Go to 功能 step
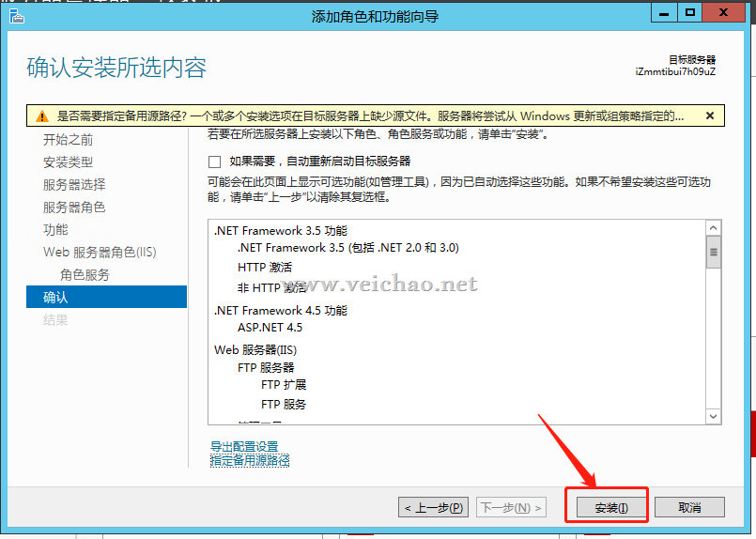This screenshot has width=756, height=539. tap(55, 229)
